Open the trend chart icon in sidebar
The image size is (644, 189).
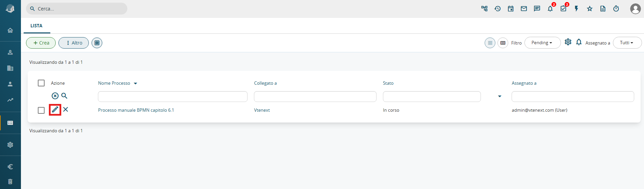(10, 100)
